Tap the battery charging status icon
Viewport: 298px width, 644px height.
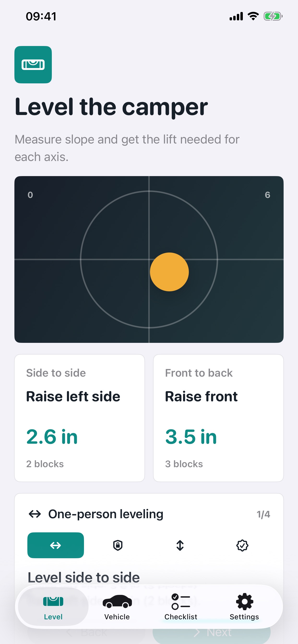point(273,17)
